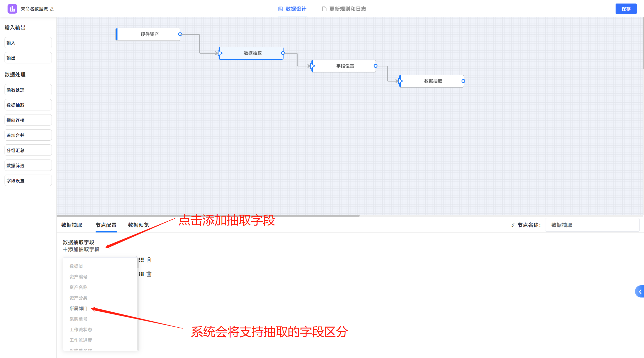Switch to 更新规则和日志 tab
The width and height of the screenshot is (644, 358).
(344, 9)
